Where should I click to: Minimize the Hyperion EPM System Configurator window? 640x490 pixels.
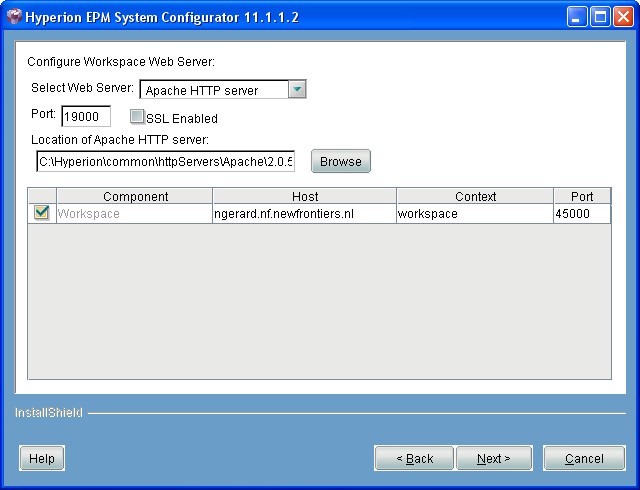coord(577,17)
